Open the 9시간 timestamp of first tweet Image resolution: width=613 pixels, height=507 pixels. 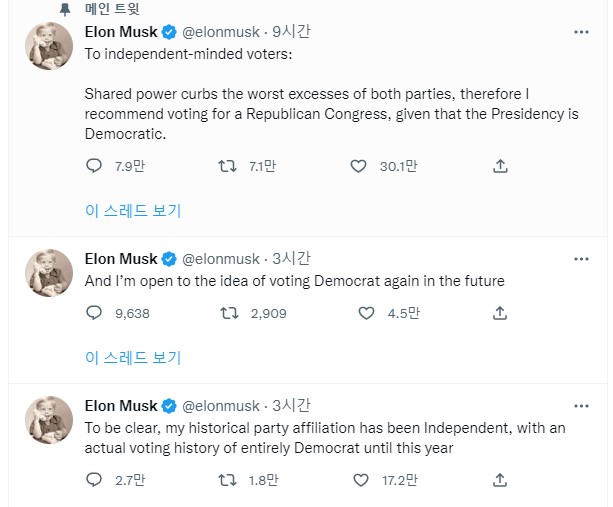293,32
